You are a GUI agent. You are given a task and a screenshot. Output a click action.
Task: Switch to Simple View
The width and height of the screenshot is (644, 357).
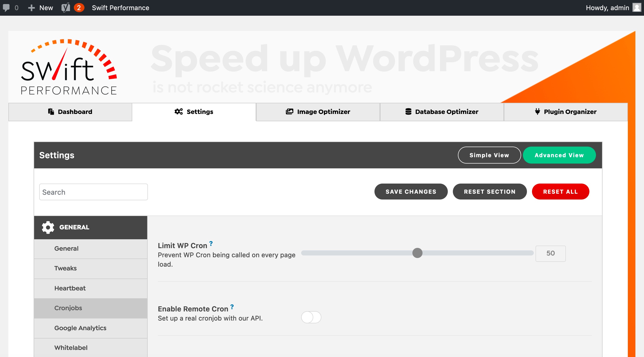tap(489, 155)
